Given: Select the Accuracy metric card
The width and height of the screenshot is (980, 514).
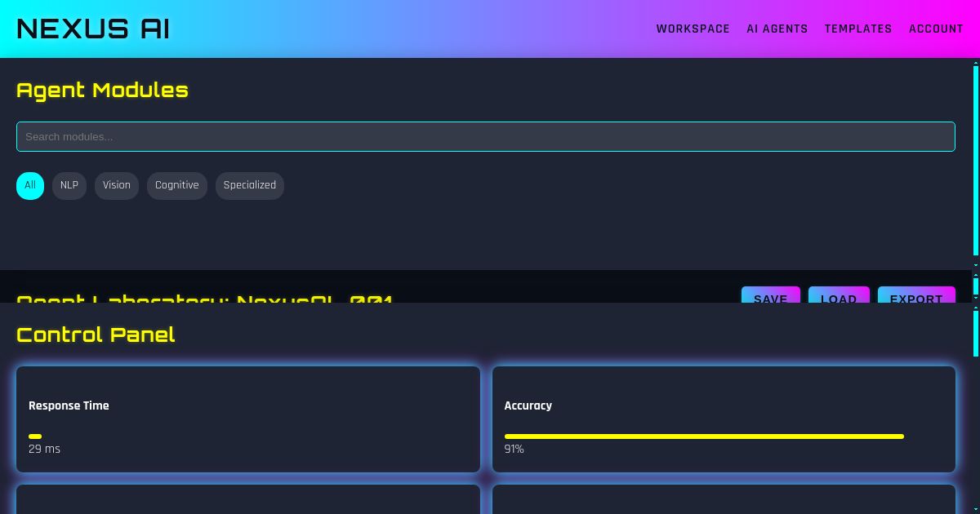Looking at the screenshot, I should tap(724, 419).
